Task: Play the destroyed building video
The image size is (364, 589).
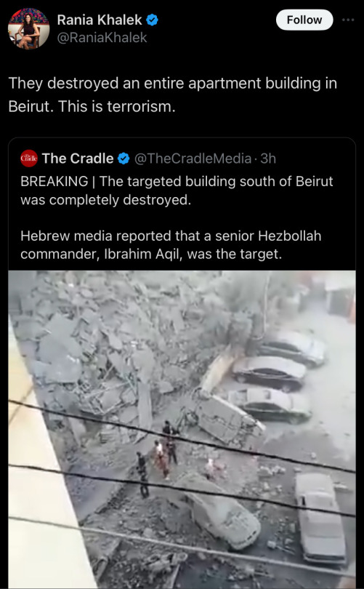Action: coord(182,429)
